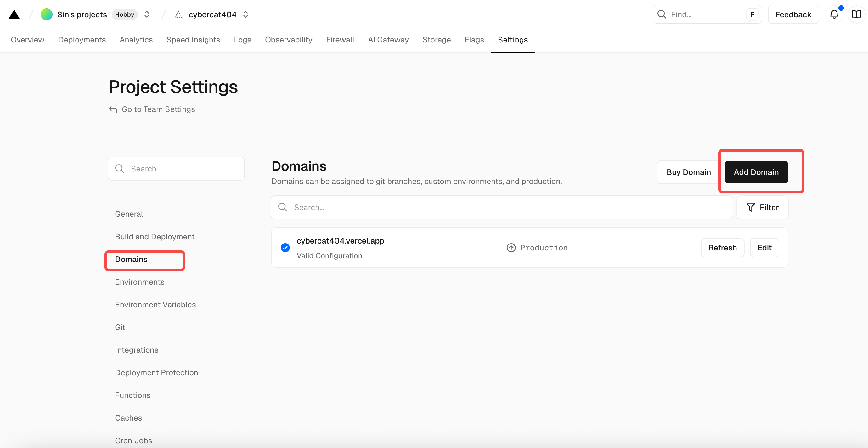Open Deployment Protection settings
Image resolution: width=868 pixels, height=448 pixels.
coord(157,372)
